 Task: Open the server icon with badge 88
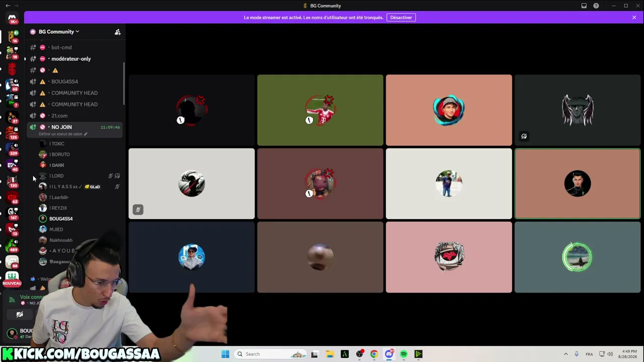pyautogui.click(x=12, y=262)
